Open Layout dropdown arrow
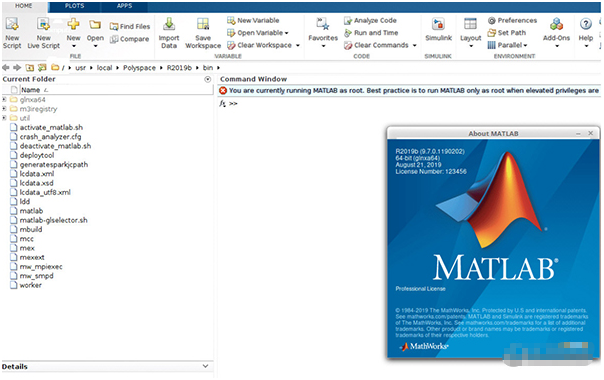The width and height of the screenshot is (604, 380). tap(471, 46)
